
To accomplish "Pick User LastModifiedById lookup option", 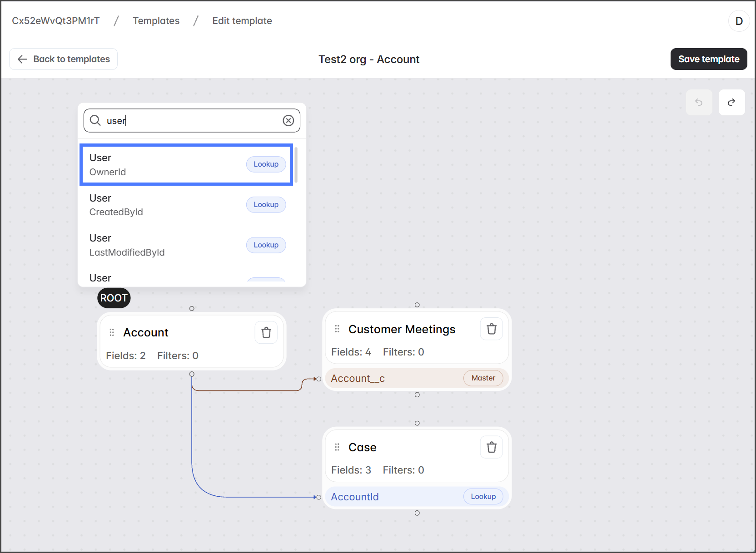I will 186,245.
